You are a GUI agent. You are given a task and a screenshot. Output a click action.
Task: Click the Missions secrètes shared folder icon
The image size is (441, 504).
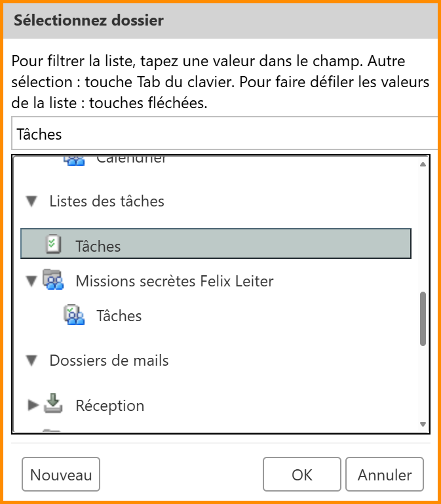(x=52, y=281)
